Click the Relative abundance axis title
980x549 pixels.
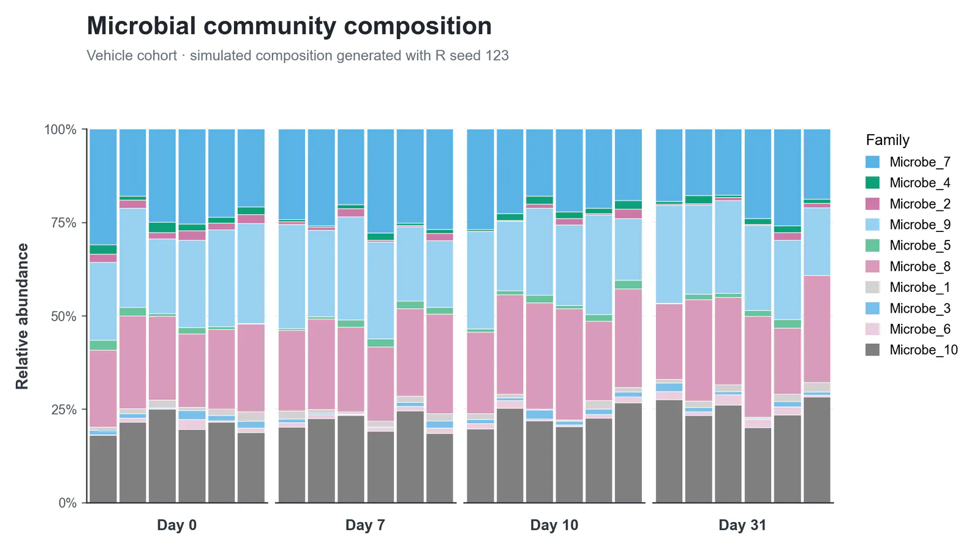[x=22, y=316]
